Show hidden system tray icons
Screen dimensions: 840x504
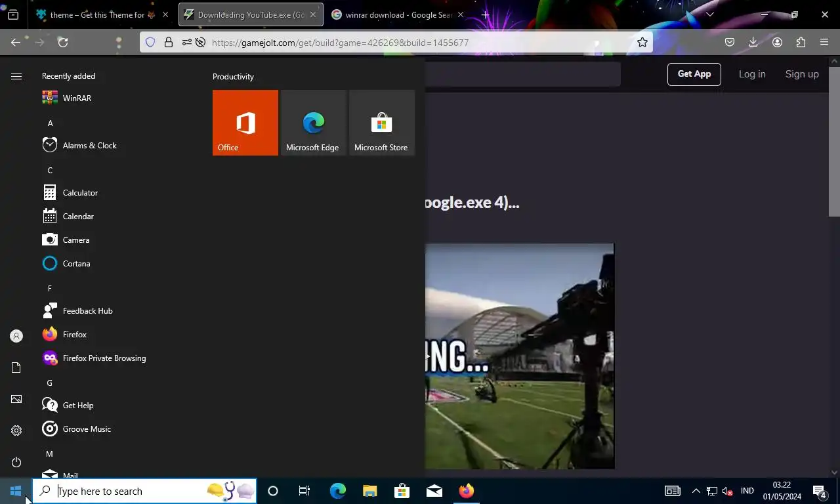[x=696, y=491]
